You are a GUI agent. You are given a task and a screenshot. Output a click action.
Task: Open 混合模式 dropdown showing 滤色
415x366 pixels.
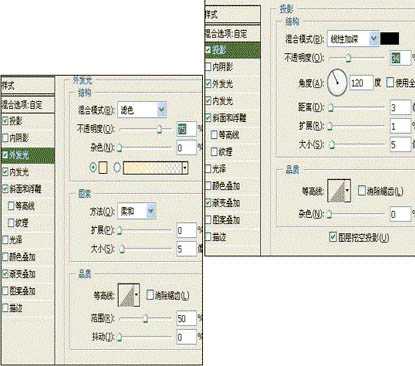click(x=142, y=110)
